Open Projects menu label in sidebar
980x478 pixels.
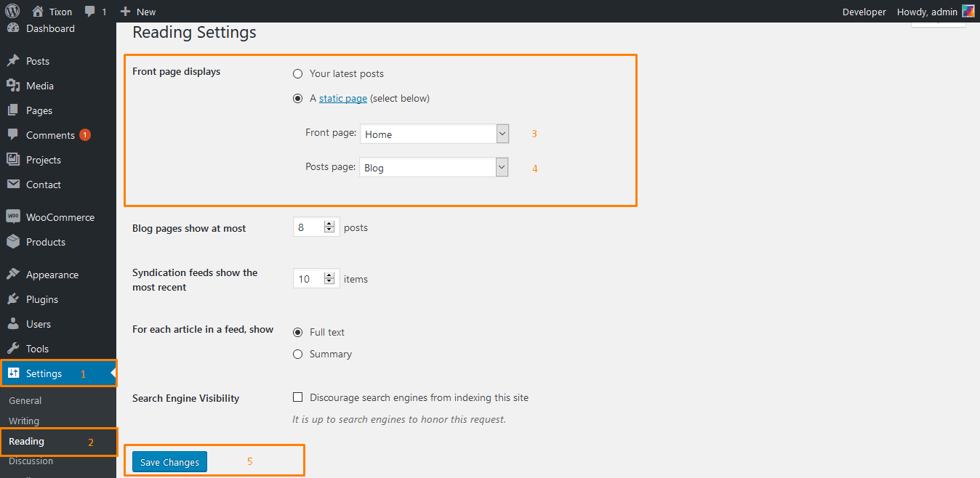[x=44, y=160]
